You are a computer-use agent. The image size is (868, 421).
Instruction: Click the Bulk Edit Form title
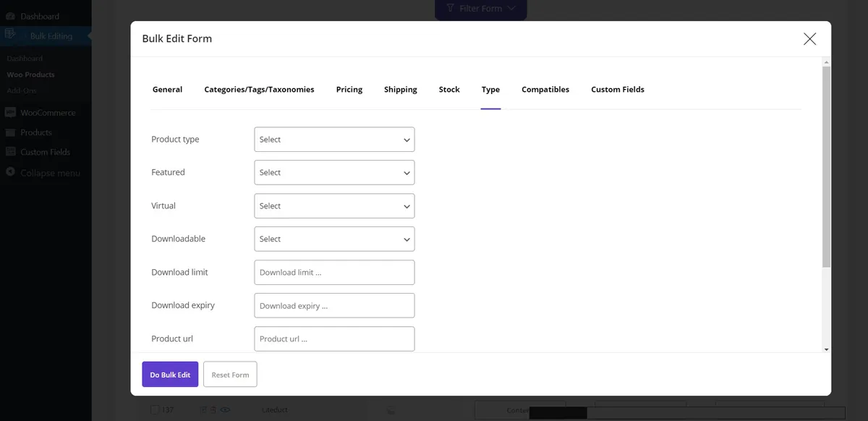coord(177,39)
